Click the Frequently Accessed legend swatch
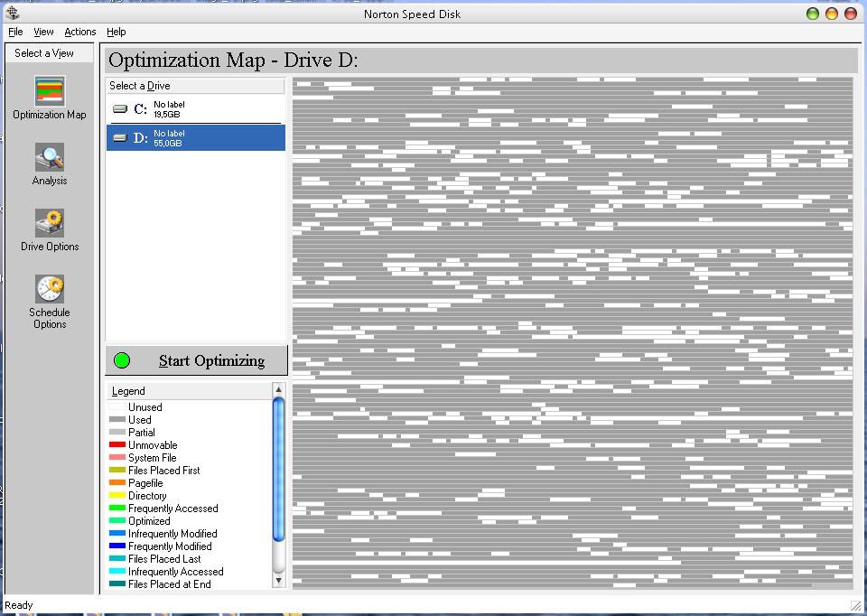The image size is (867, 616). (117, 509)
